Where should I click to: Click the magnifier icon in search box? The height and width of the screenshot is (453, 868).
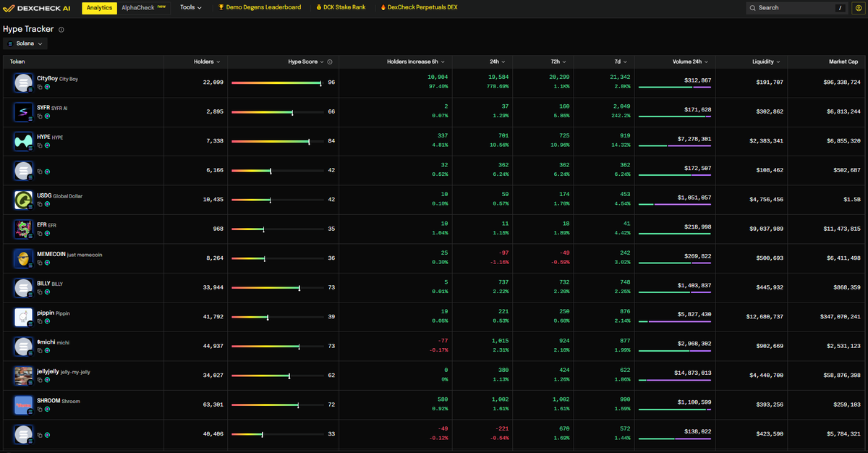click(x=753, y=8)
